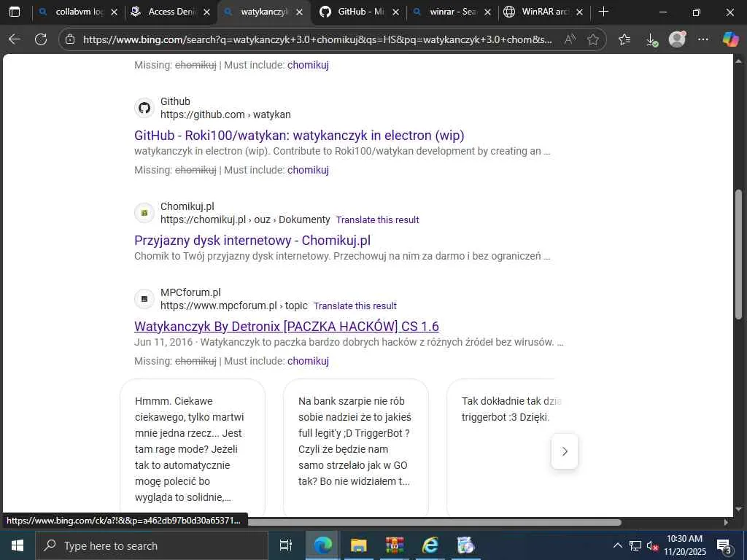Image resolution: width=747 pixels, height=560 pixels.
Task: Open Przyjazny dysk internetowy - Chomikuj.pl link
Action: point(252,241)
